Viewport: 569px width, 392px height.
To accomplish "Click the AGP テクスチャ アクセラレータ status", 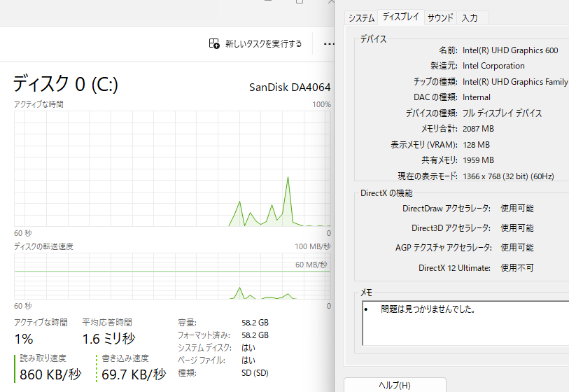I will [x=517, y=248].
